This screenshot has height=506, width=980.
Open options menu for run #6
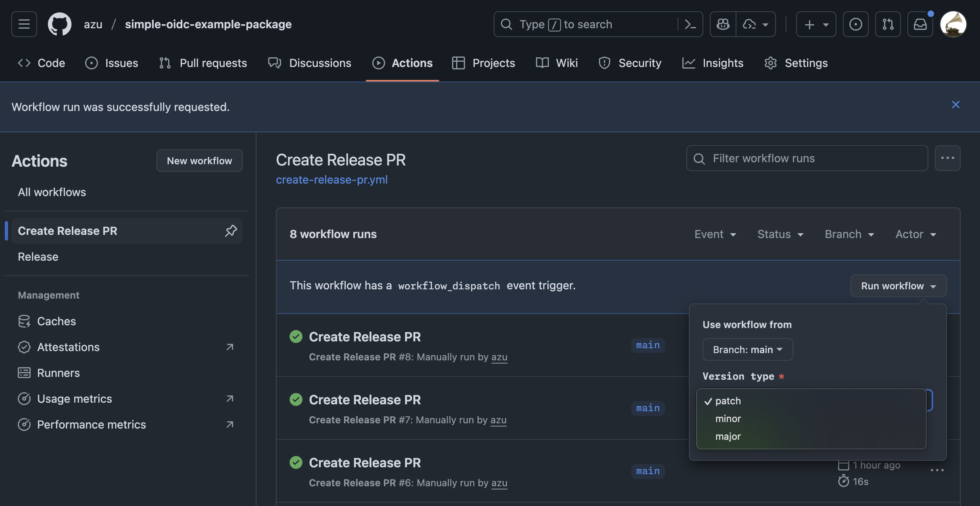tap(937, 470)
